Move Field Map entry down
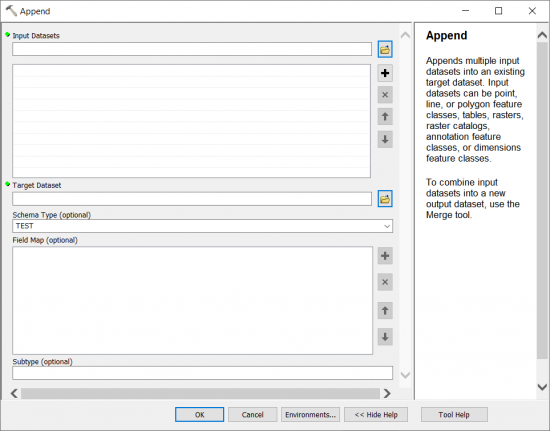Viewport: 550px width, 431px height. pos(385,337)
